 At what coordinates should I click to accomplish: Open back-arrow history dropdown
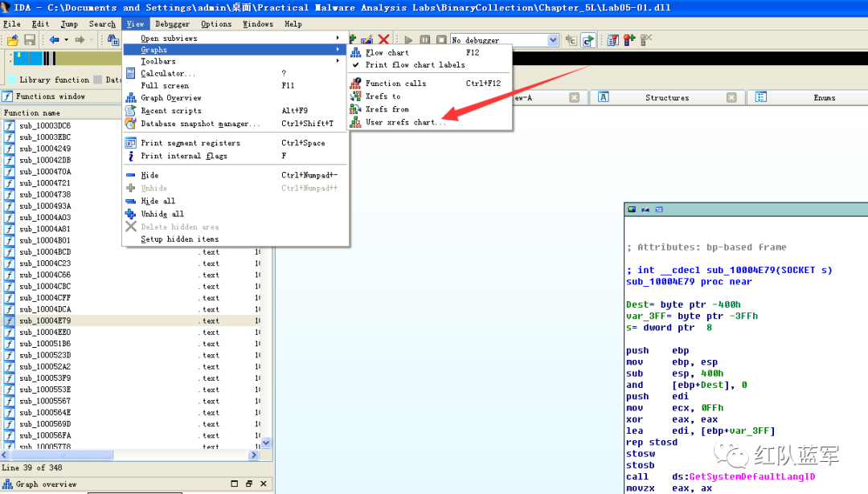(67, 40)
